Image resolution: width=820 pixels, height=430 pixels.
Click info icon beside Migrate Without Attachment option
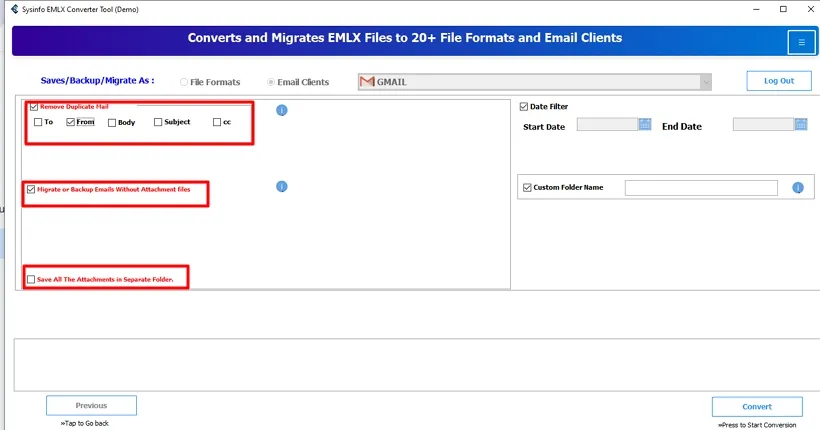(282, 187)
